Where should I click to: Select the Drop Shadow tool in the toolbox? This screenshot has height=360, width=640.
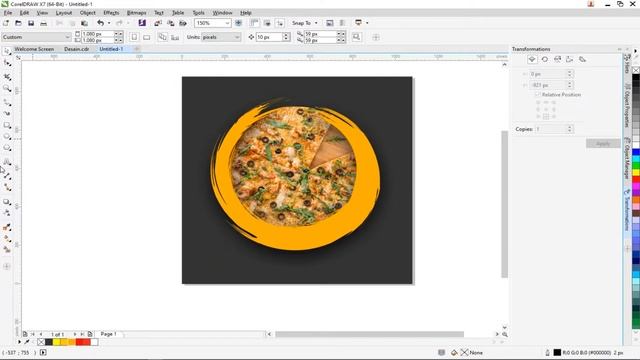pyautogui.click(x=7, y=202)
